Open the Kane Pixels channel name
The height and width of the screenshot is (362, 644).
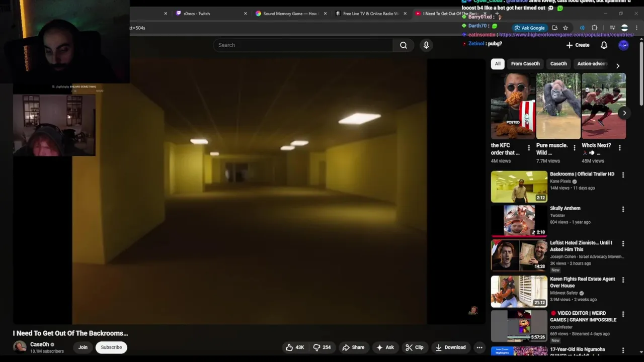coord(560,182)
